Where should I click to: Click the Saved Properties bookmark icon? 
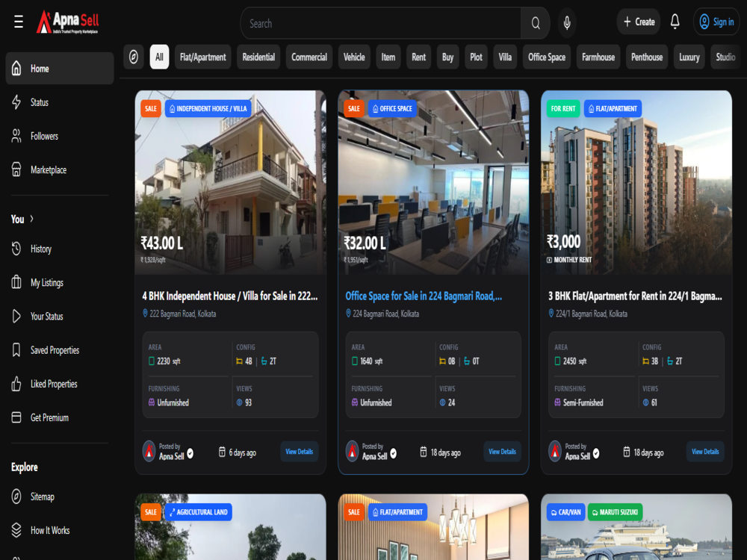[16, 350]
